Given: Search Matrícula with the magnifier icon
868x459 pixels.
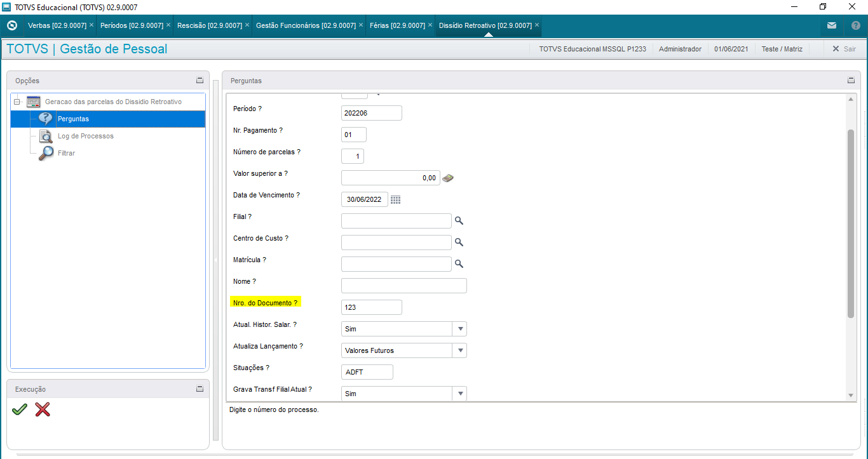Looking at the screenshot, I should [459, 264].
